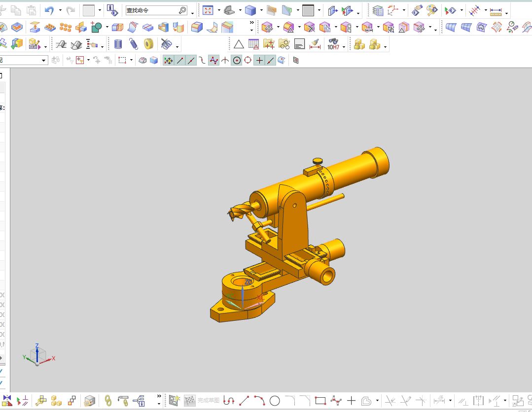Viewport: 532px width, 412px height.
Task: Click the Through Curve Mesh surface icon
Action: [x=466, y=27]
